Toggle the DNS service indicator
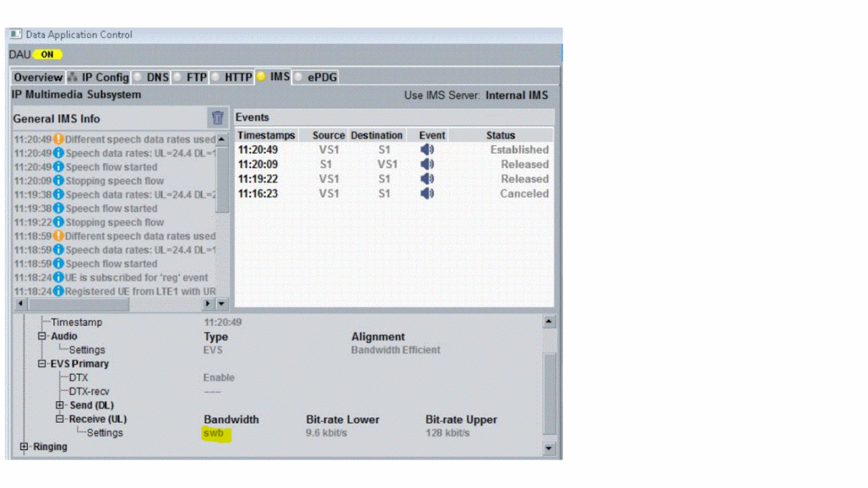 pos(138,77)
